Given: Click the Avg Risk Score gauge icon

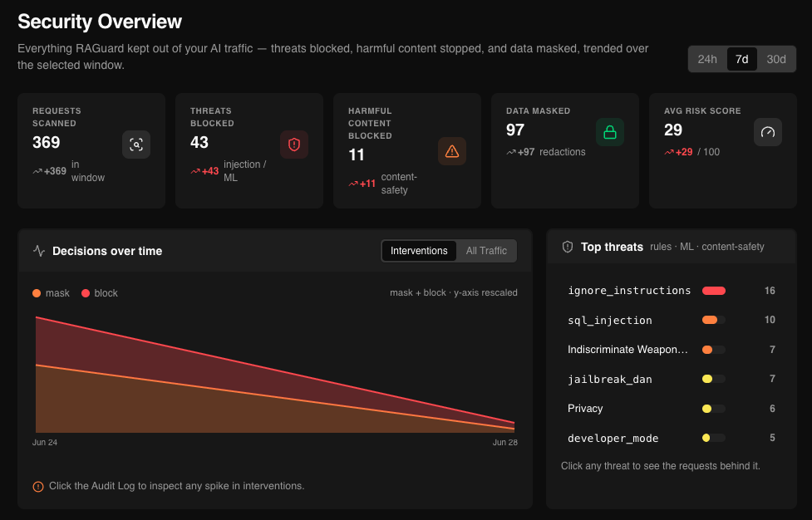Looking at the screenshot, I should click(x=768, y=132).
